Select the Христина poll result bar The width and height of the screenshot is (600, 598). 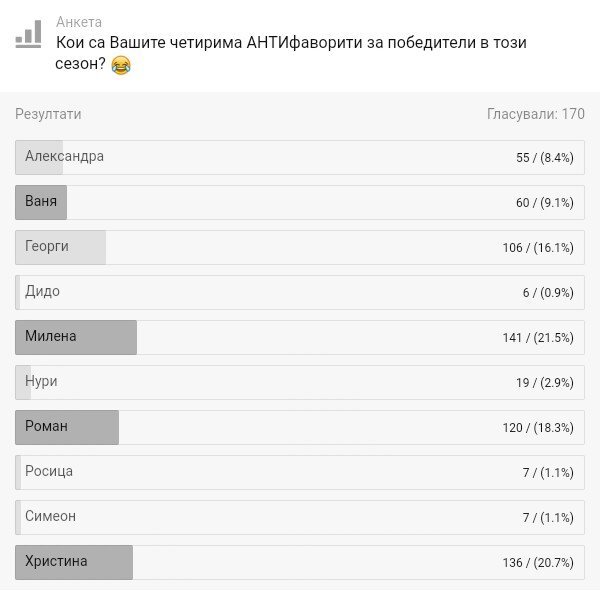(x=300, y=562)
